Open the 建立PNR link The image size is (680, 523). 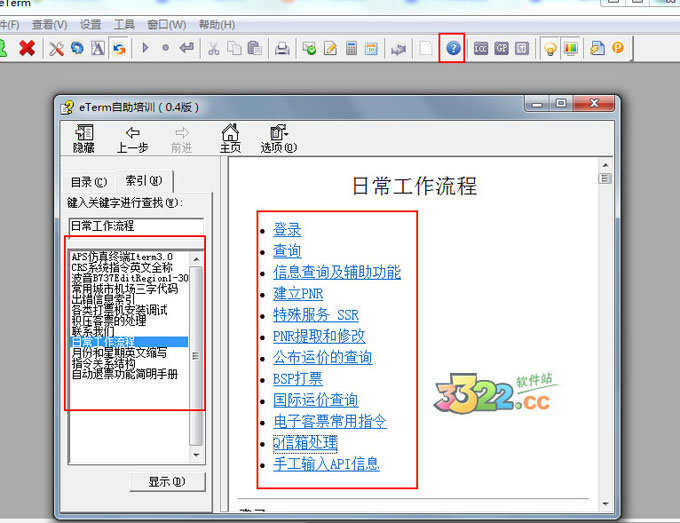(298, 294)
